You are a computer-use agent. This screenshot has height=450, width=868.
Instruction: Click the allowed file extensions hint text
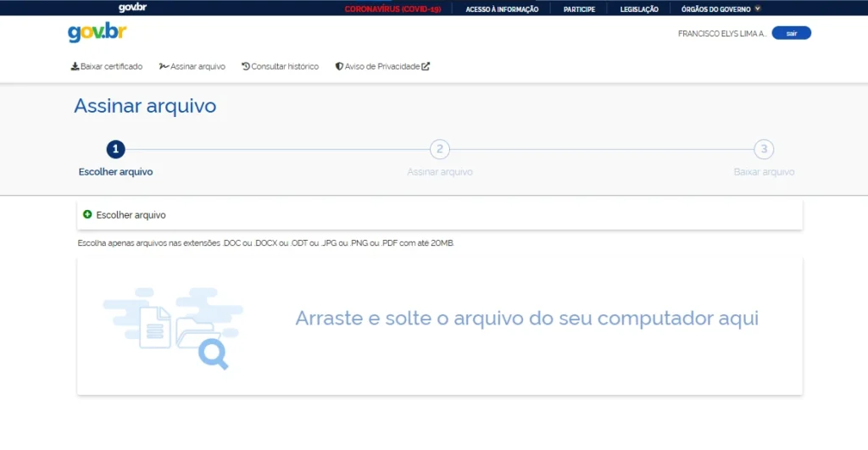tap(265, 243)
